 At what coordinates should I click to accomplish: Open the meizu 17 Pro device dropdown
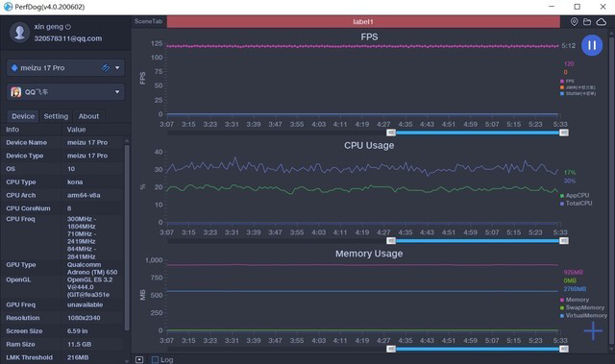pyautogui.click(x=65, y=68)
